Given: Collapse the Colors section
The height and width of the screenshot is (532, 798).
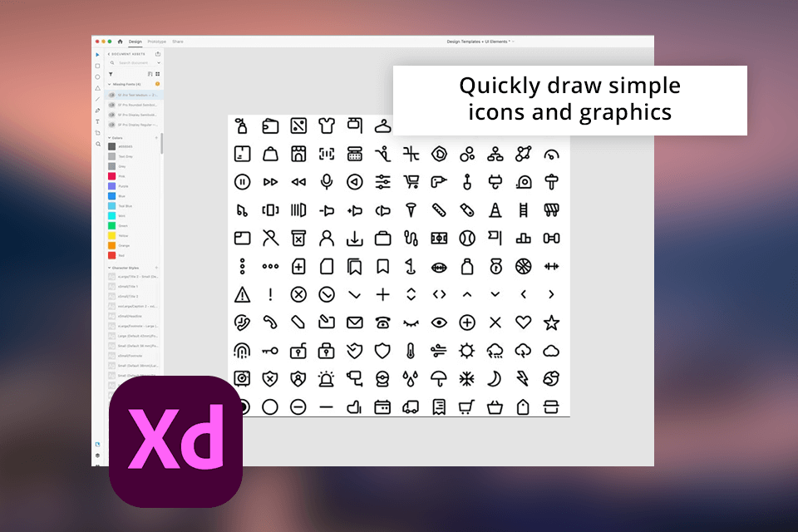Looking at the screenshot, I should click(x=110, y=138).
